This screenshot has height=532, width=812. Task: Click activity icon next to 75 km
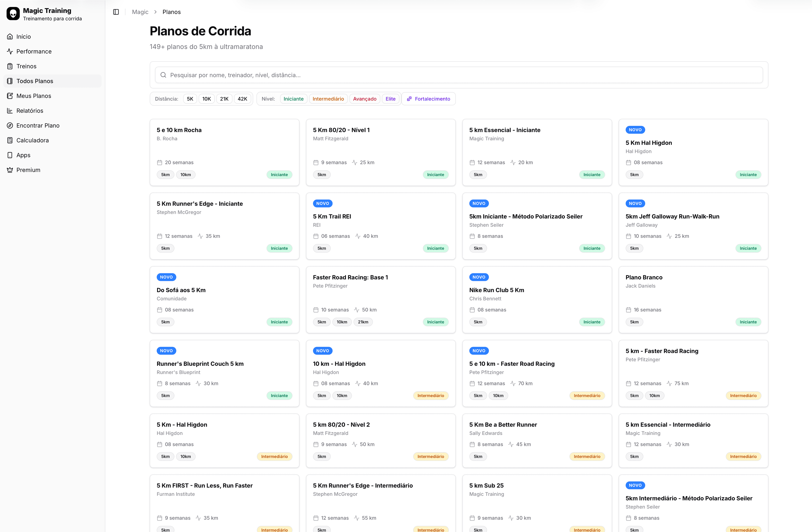click(x=669, y=384)
